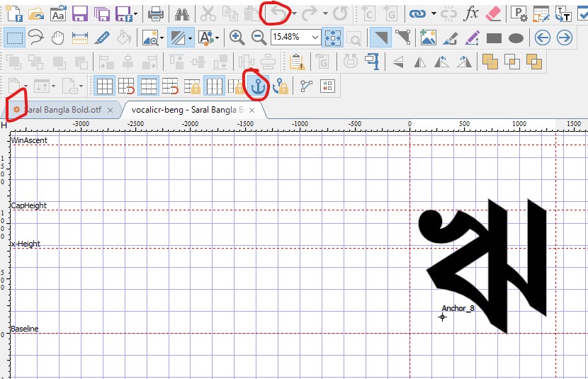Click the import image icon
This screenshot has height=379, width=588.
429,38
